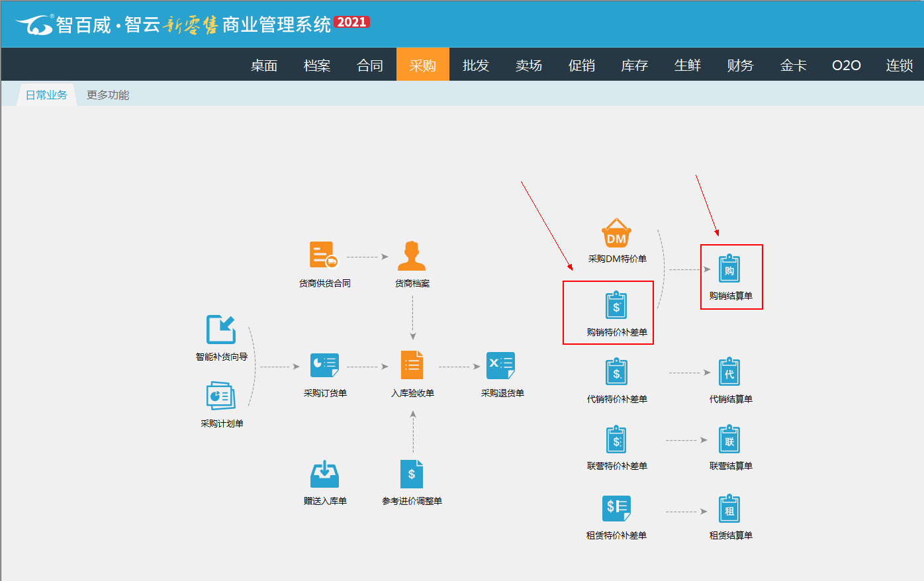
Task: Open the 购销结算单 icon
Action: (729, 269)
